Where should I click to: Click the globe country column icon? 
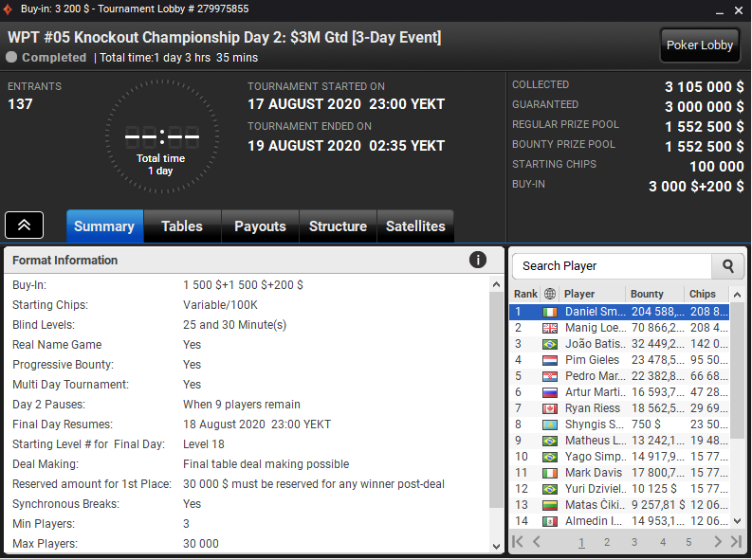coord(550,294)
